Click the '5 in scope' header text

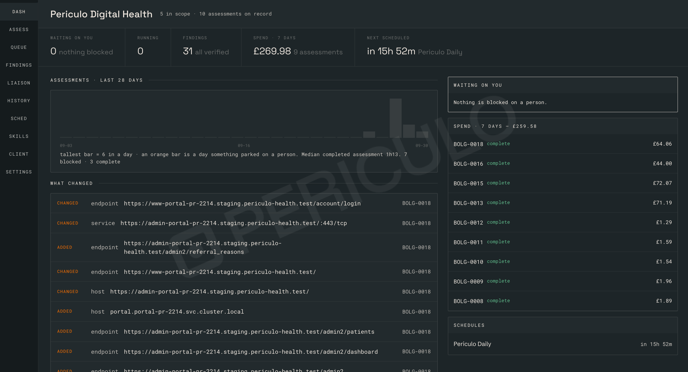[175, 14]
